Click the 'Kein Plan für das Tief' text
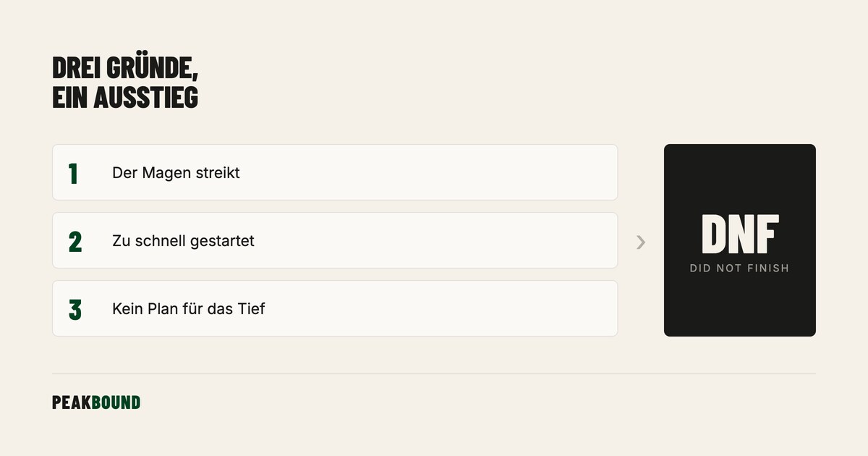The height and width of the screenshot is (456, 868). (189, 309)
